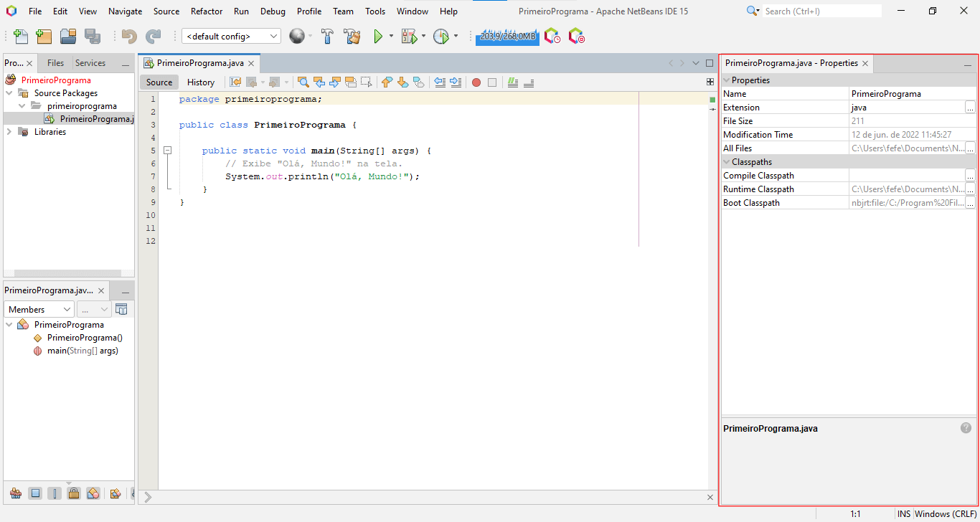Open the Members dropdown in Navigator
The image size is (980, 522).
click(x=39, y=309)
